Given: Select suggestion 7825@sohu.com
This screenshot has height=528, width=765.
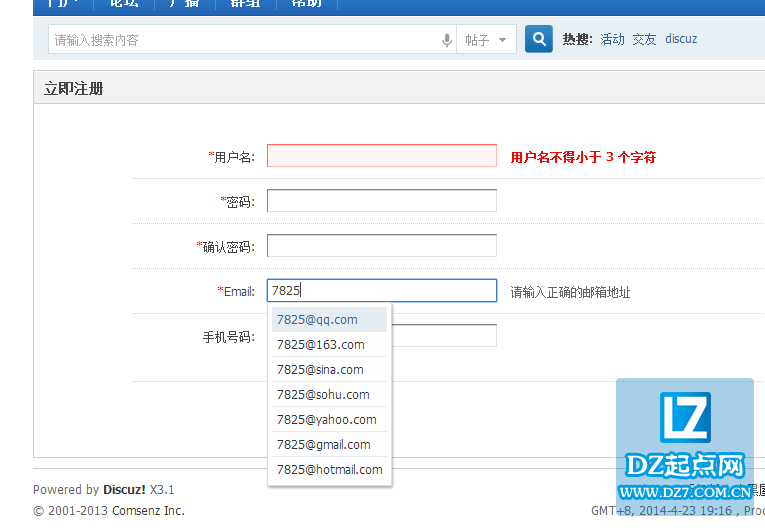Looking at the screenshot, I should (x=329, y=394).
